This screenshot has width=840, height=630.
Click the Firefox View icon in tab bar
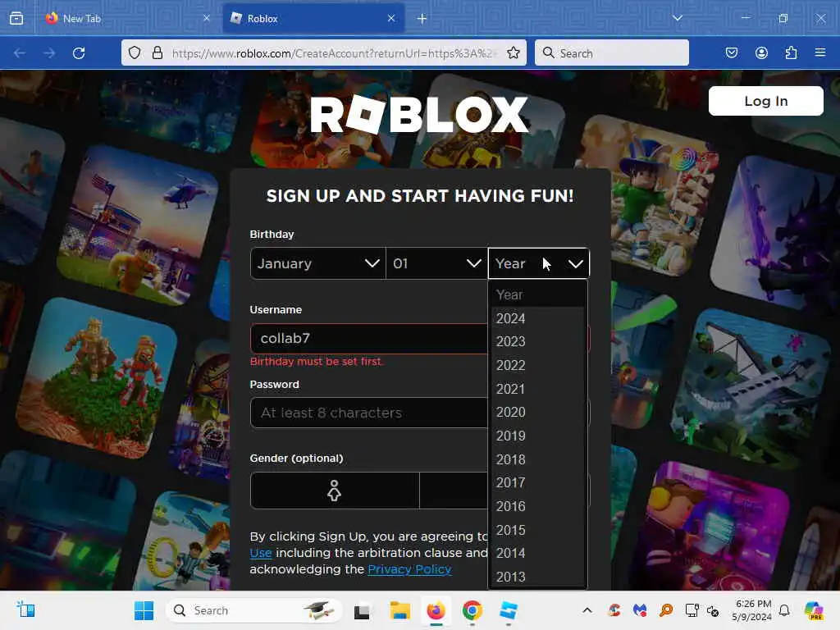(16, 18)
